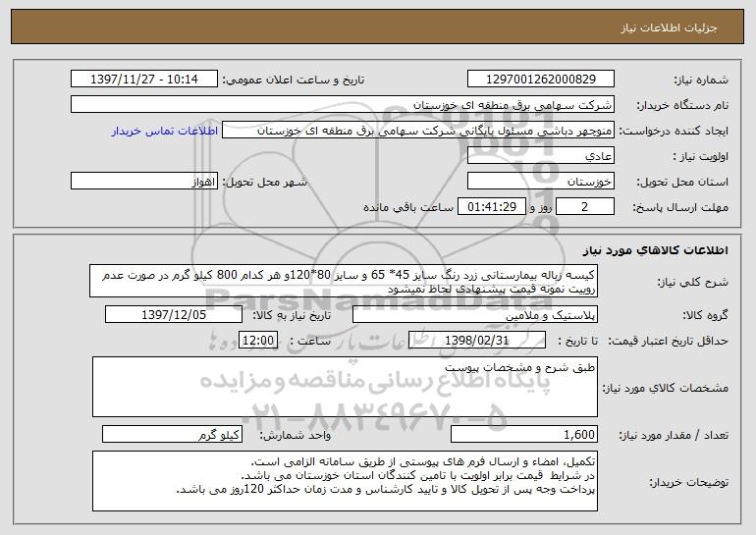The height and width of the screenshot is (535, 756).
Task: Click the buyer organization name field
Action: pos(343,105)
